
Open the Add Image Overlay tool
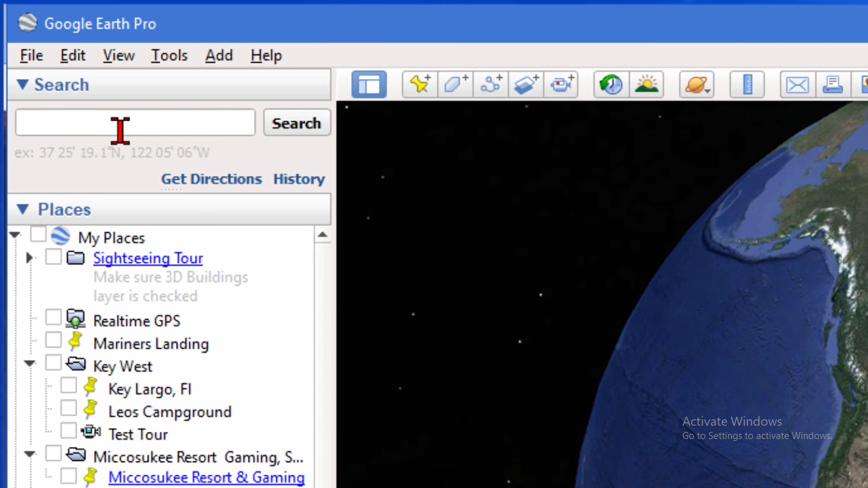coord(526,83)
